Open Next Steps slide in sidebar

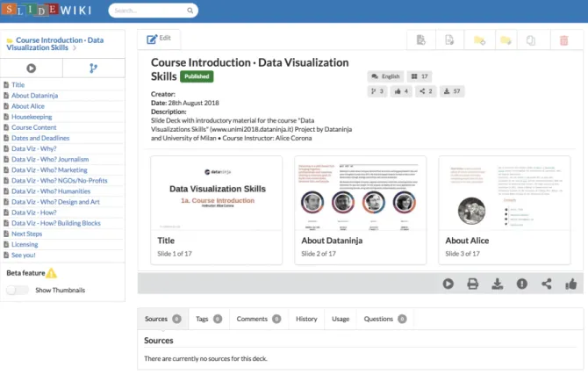click(26, 234)
